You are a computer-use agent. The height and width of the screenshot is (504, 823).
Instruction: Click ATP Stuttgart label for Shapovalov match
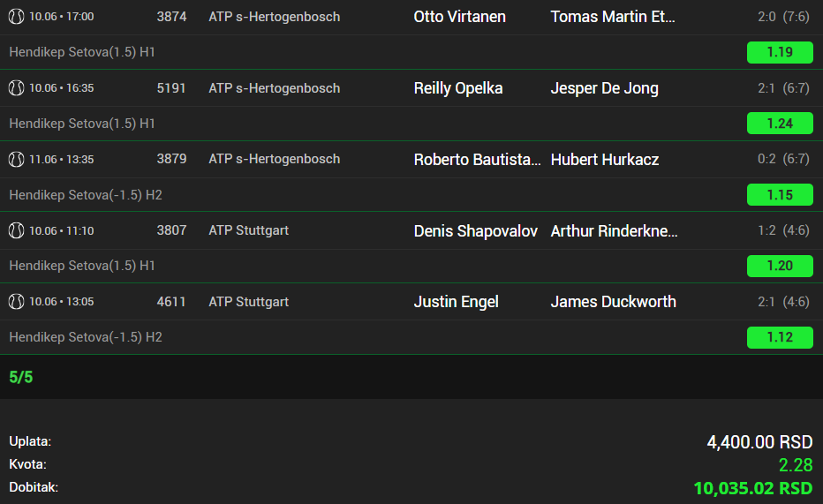(249, 230)
